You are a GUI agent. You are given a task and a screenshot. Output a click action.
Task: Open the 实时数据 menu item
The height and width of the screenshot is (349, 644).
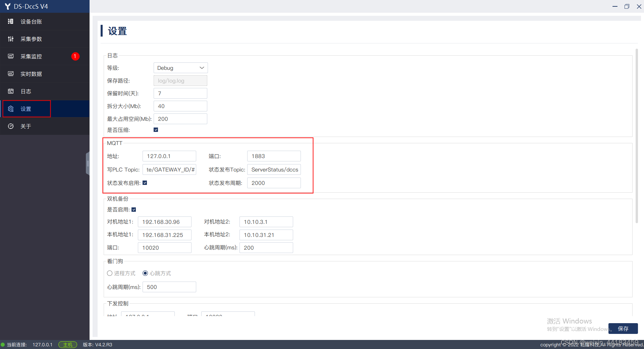click(45, 74)
